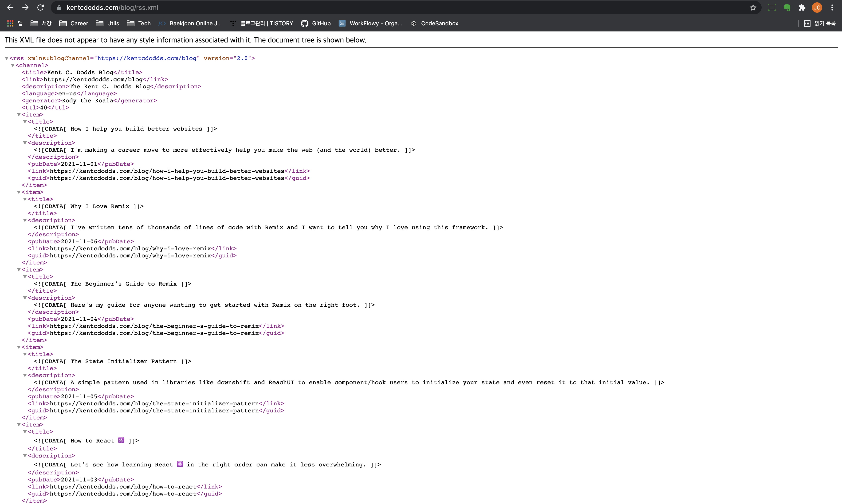Click the address bar URL field
842x504 pixels.
(x=374, y=8)
